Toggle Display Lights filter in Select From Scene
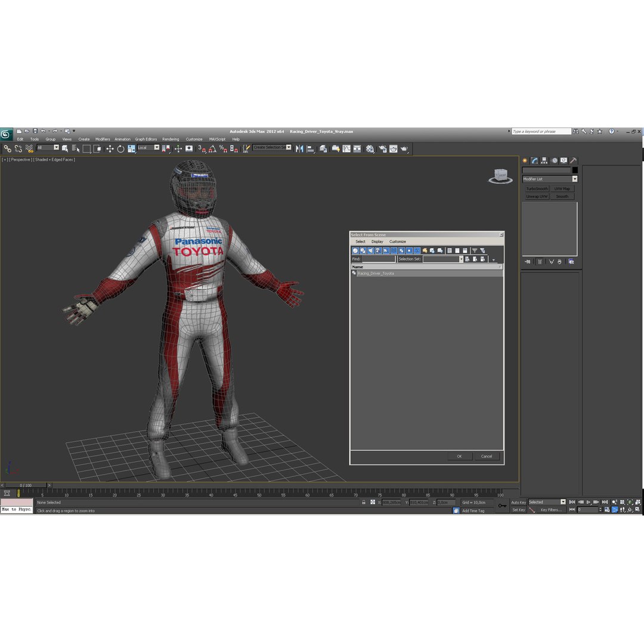This screenshot has width=644, height=644. (x=371, y=250)
